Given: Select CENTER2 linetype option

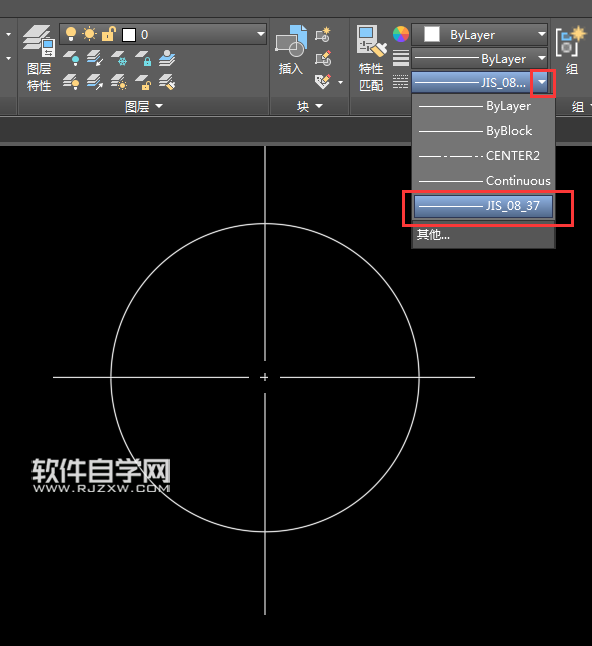Looking at the screenshot, I should (x=484, y=156).
